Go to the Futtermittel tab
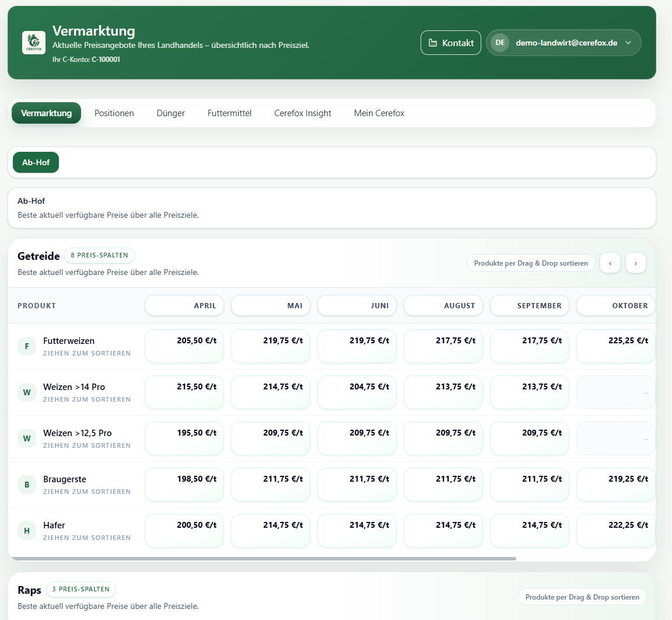 click(229, 113)
